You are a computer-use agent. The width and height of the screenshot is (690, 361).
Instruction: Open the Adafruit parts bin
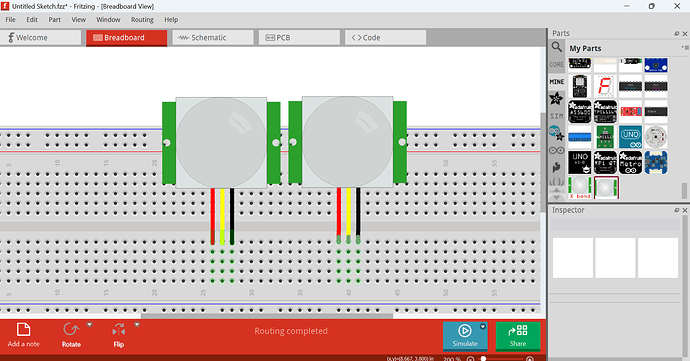[x=556, y=99]
